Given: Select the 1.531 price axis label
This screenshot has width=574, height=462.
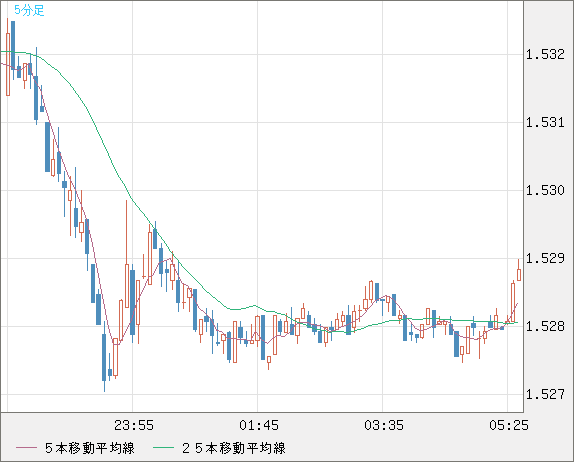Looking at the screenshot, I should tap(545, 122).
